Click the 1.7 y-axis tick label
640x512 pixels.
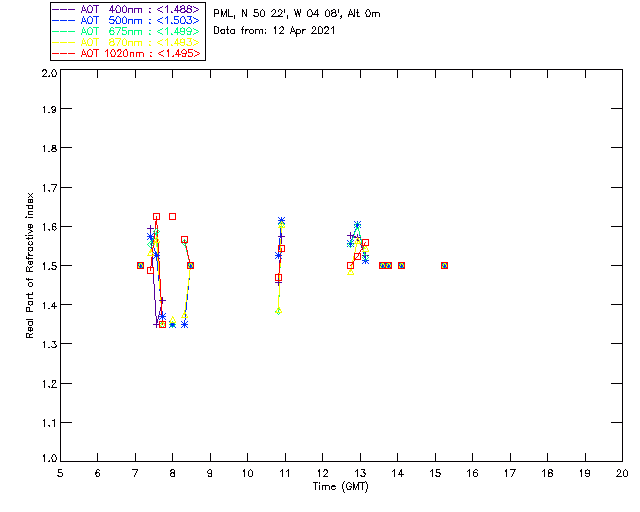coord(49,187)
